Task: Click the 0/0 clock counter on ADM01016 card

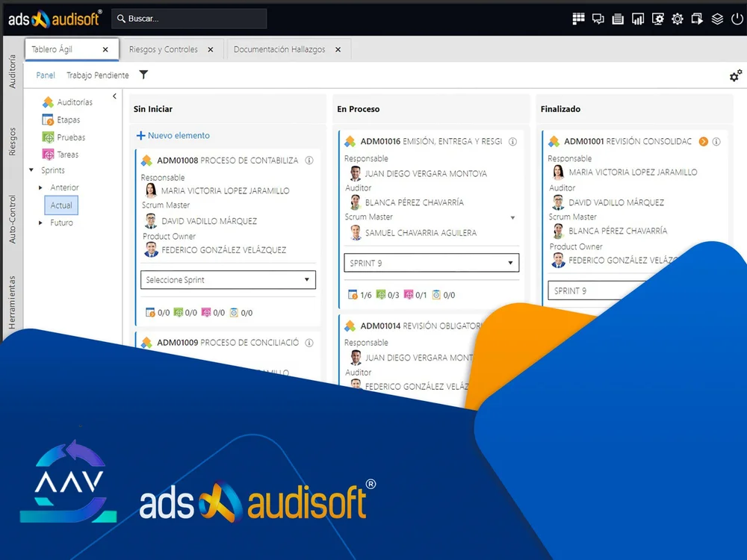Action: (x=443, y=295)
